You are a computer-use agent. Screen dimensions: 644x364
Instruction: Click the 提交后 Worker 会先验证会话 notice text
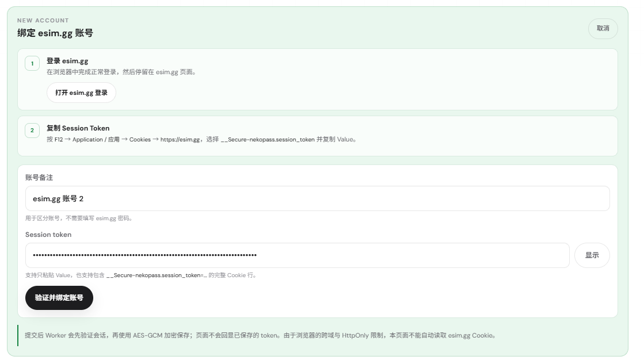260,336
